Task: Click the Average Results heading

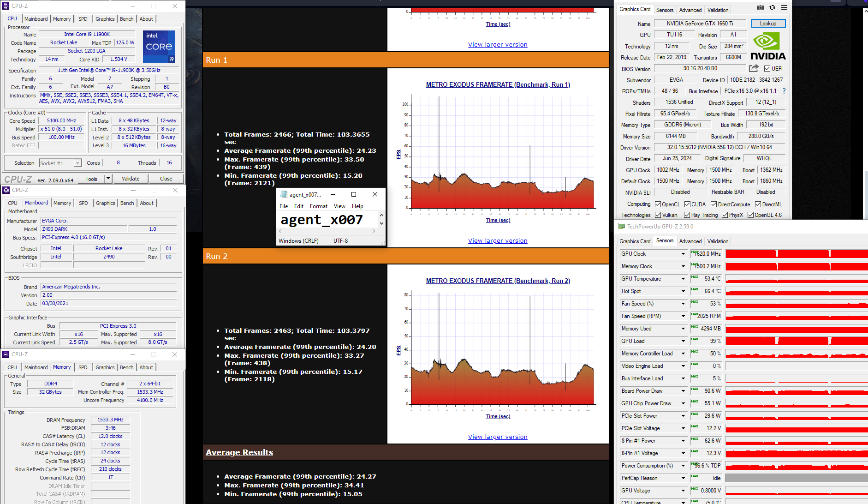Action: coord(239,452)
